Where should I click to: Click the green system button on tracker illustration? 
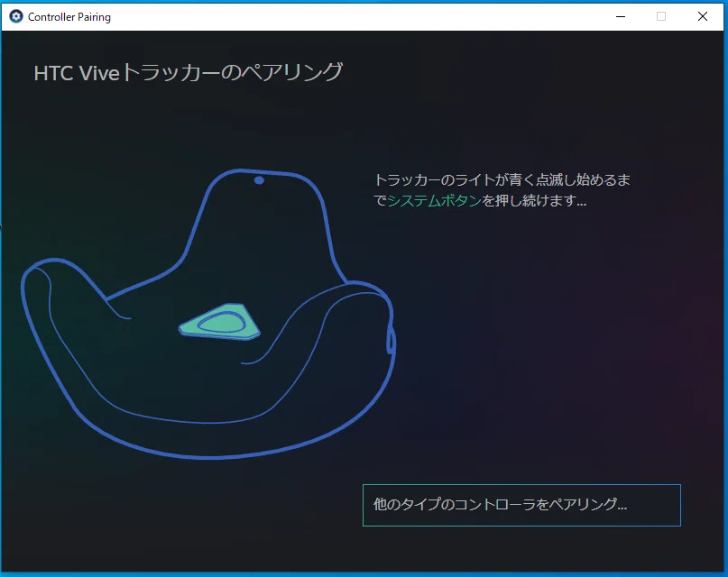(x=219, y=322)
